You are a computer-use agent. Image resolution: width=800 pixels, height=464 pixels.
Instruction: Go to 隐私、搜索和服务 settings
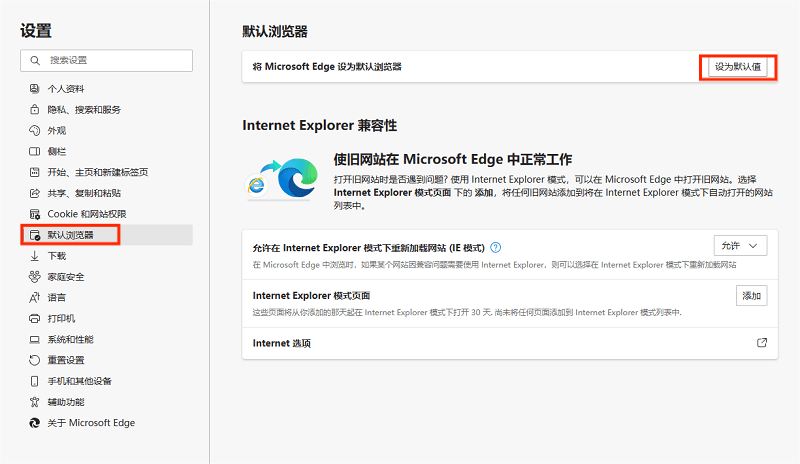click(x=107, y=109)
